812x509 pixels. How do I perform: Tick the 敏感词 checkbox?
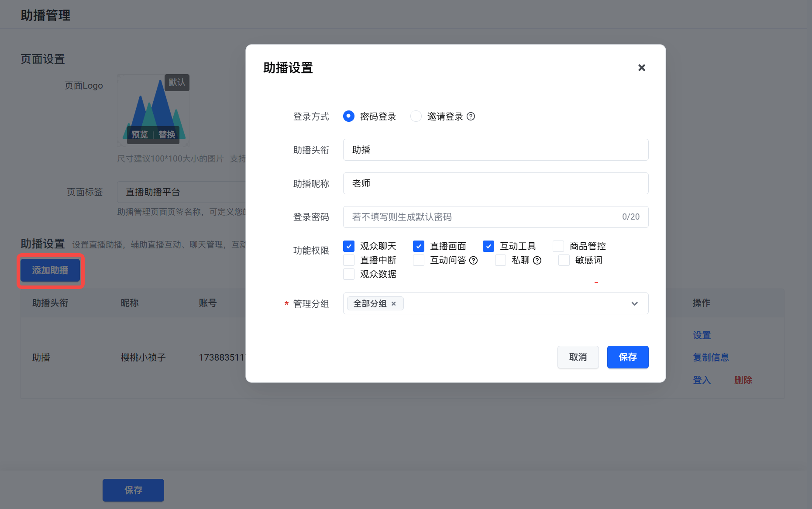564,260
